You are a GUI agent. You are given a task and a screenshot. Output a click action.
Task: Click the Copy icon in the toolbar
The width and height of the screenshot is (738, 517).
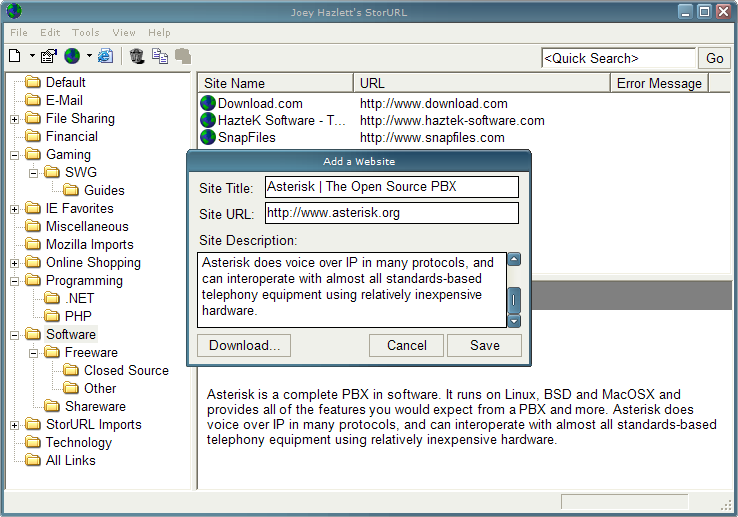point(160,57)
